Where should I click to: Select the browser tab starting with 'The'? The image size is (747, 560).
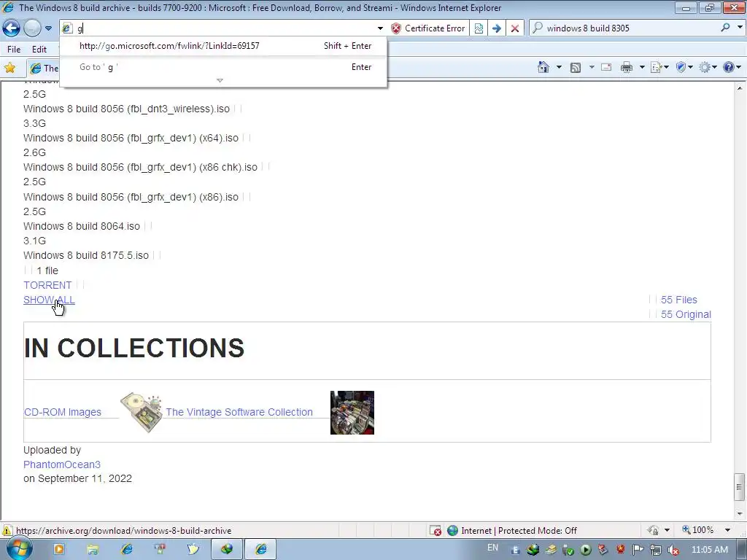44,68
